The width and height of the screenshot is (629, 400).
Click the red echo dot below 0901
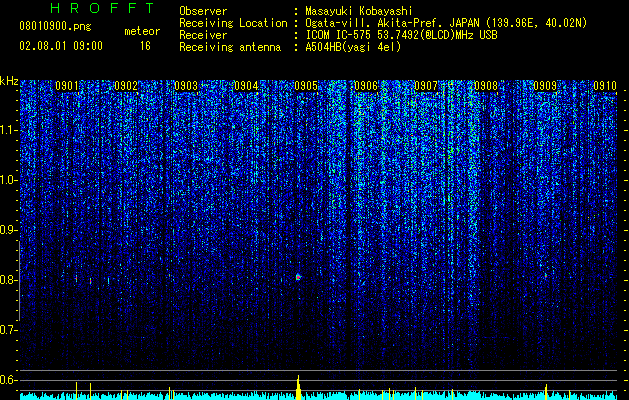(76, 278)
